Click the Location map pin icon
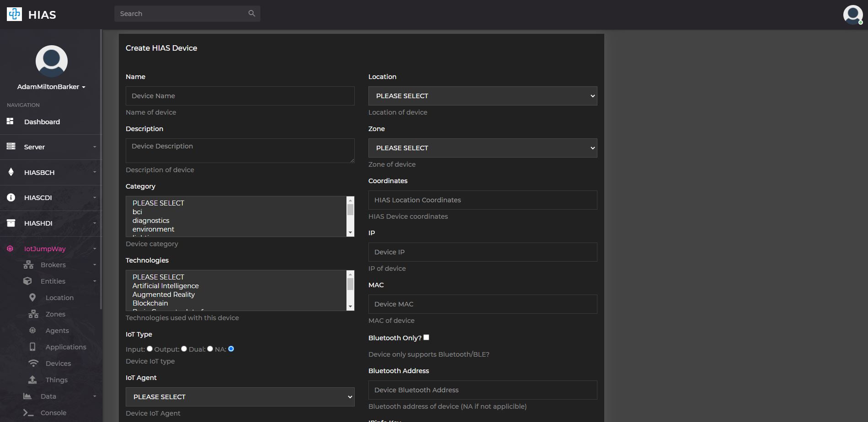The image size is (868, 422). point(32,297)
